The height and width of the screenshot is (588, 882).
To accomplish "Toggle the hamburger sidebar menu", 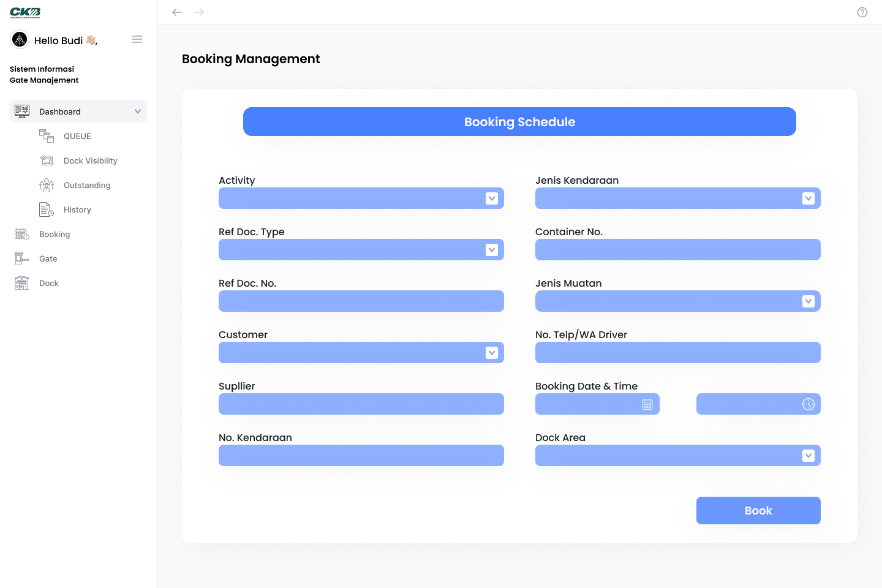I will pyautogui.click(x=137, y=39).
